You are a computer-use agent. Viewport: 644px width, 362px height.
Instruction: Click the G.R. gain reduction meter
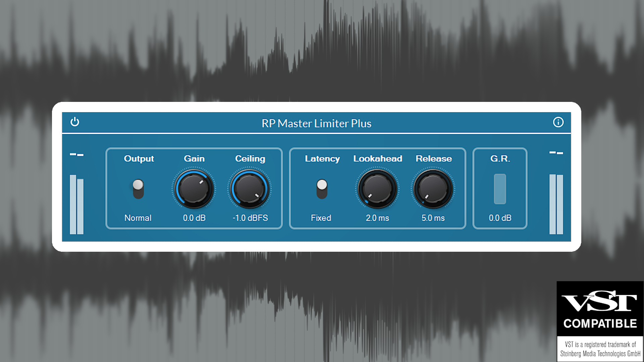coord(500,189)
